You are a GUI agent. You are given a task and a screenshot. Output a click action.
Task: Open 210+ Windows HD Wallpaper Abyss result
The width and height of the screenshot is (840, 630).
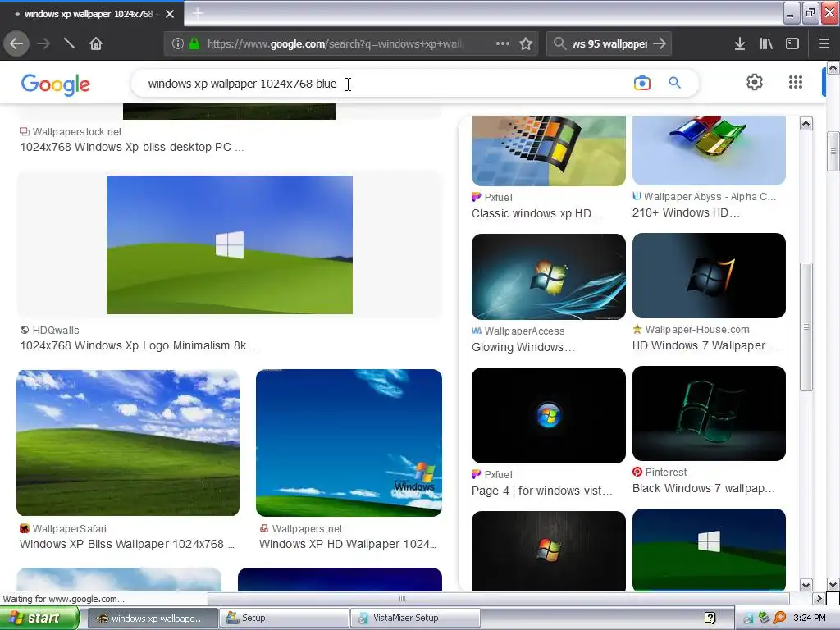tap(686, 212)
